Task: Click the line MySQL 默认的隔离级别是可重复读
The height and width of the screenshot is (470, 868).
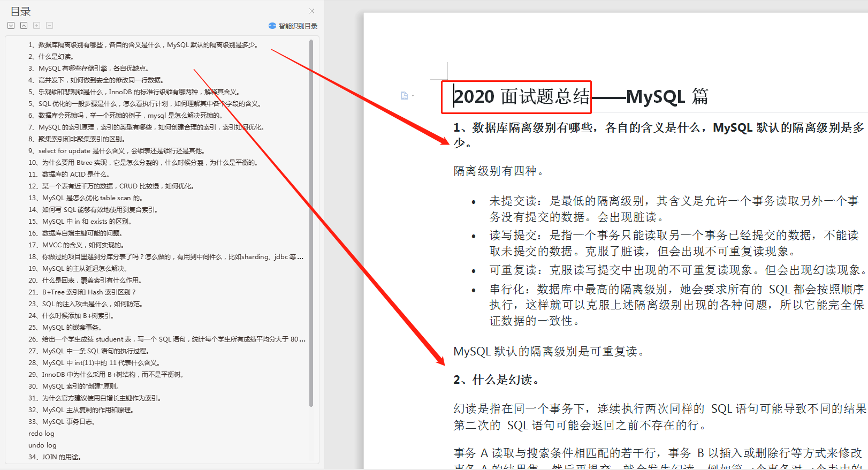Action: (x=550, y=352)
